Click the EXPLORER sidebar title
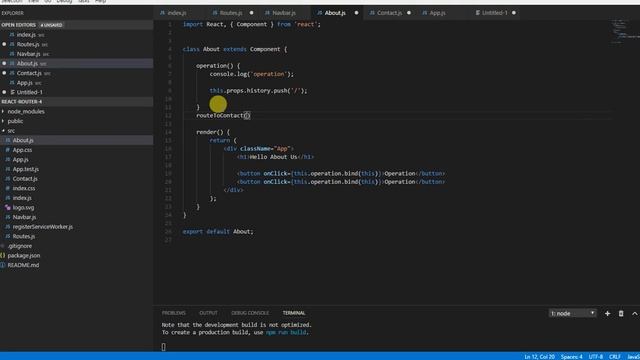 [x=13, y=13]
